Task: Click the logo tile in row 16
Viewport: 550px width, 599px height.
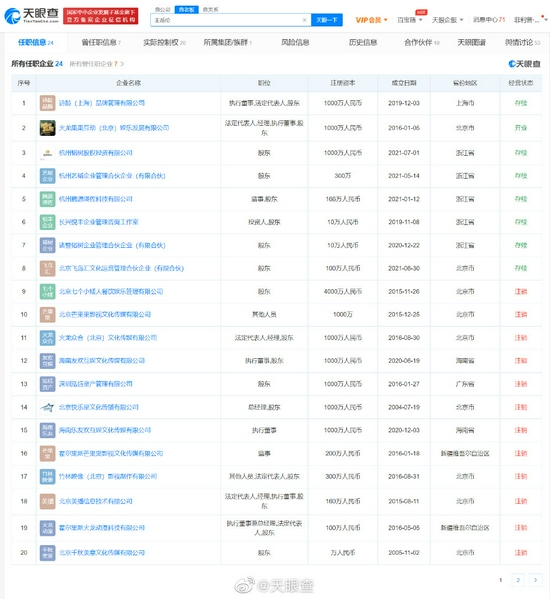Action: pos(47,453)
